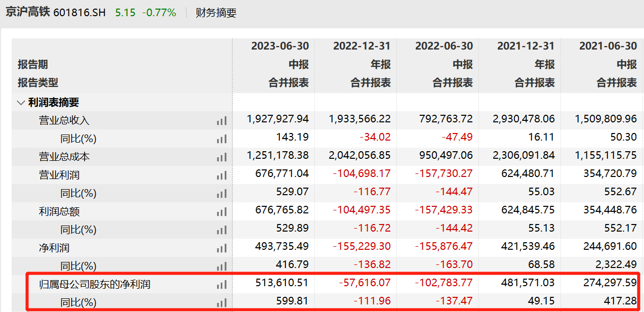Select the growth cell 2,322.49
The width and height of the screenshot is (644, 312).
616,264
